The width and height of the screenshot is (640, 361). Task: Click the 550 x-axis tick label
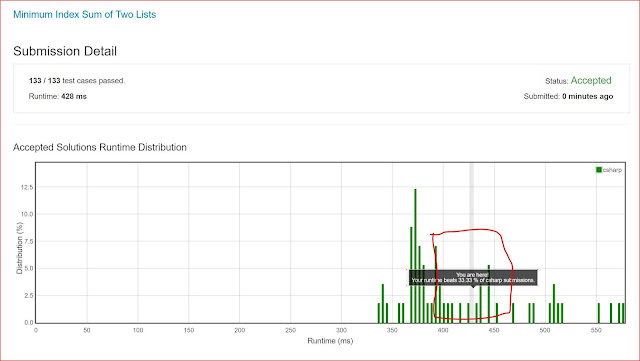(596, 330)
